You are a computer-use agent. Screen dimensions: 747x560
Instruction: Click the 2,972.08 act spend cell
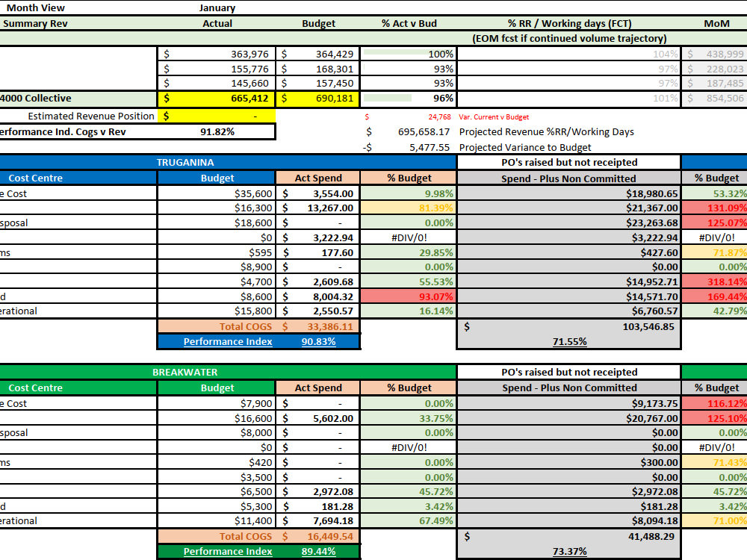pos(318,491)
